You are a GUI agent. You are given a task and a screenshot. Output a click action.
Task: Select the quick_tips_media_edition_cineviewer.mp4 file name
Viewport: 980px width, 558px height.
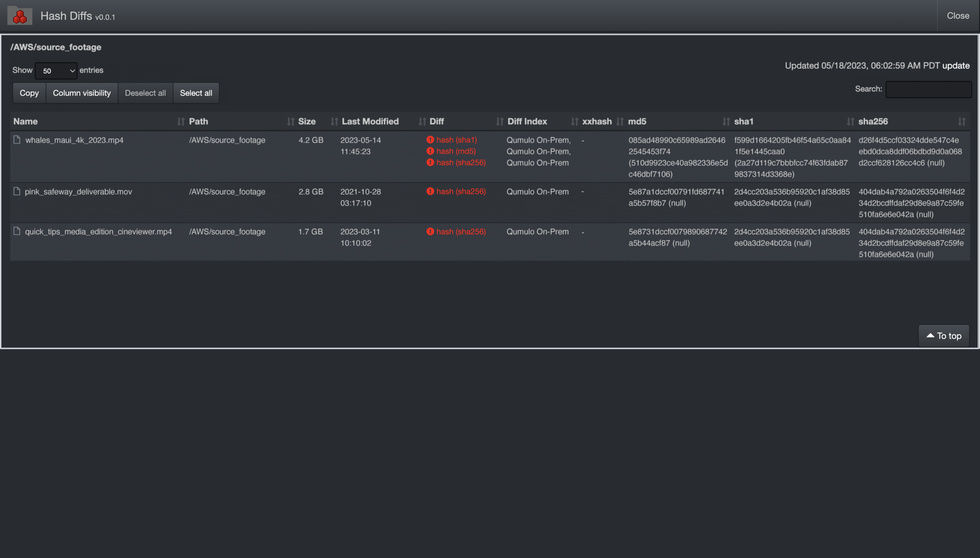[99, 232]
